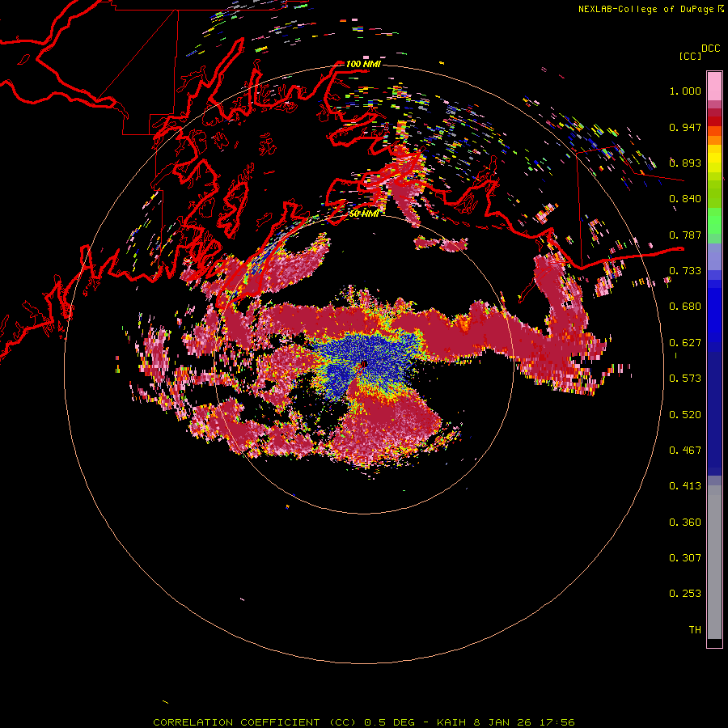
Task: Click the DCC label above the color scale
Action: click(710, 49)
